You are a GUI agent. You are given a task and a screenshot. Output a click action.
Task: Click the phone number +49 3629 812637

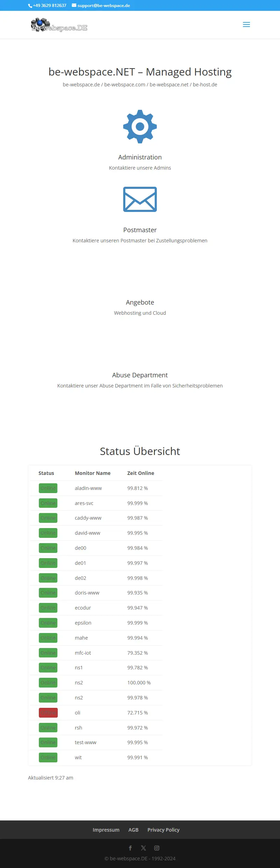click(50, 6)
